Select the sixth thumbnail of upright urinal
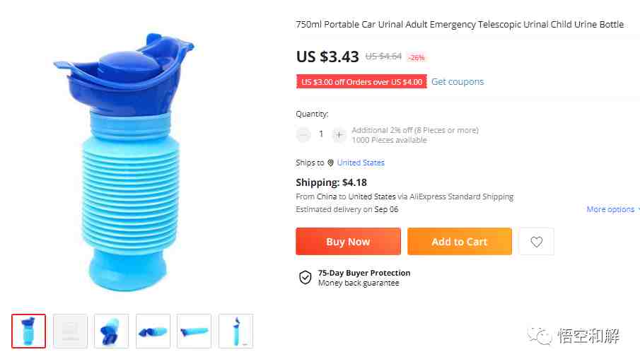The width and height of the screenshot is (640, 364). [236, 331]
